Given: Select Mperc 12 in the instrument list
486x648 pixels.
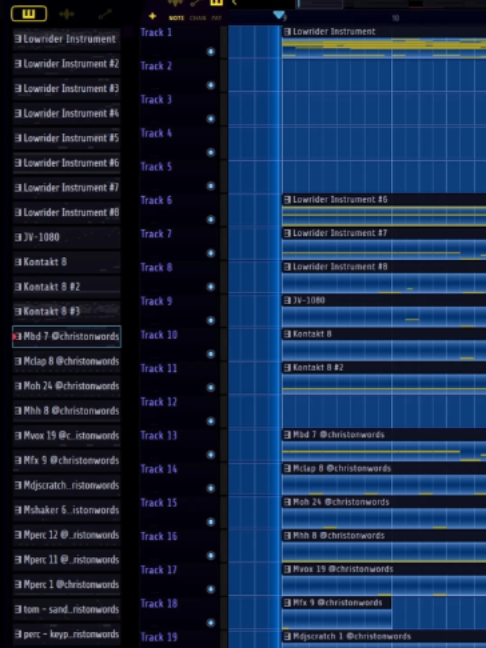Looking at the screenshot, I should 67,535.
